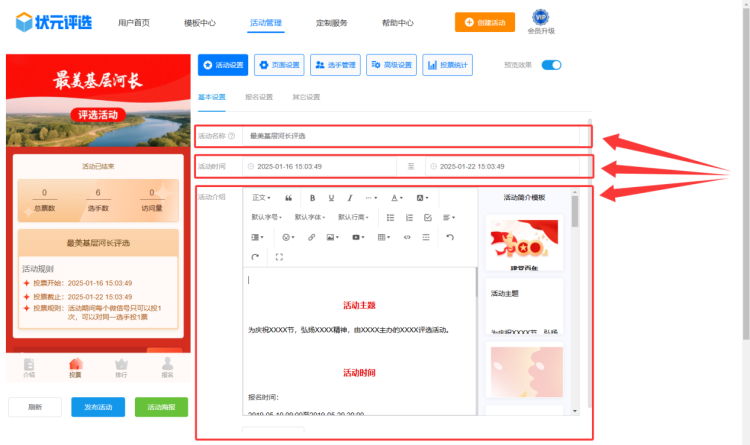750x445 pixels.
Task: Expand the 默认字号 font size dropdown
Action: coord(266,217)
